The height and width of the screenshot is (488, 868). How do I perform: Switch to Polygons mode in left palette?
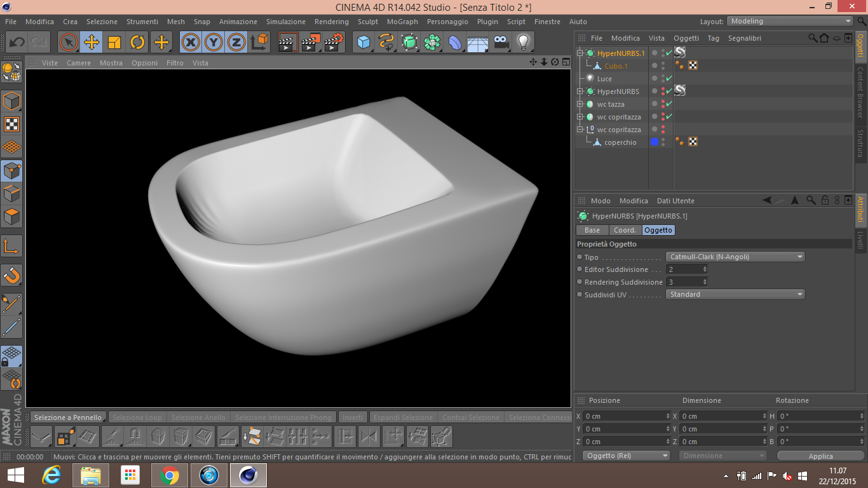coord(11,217)
